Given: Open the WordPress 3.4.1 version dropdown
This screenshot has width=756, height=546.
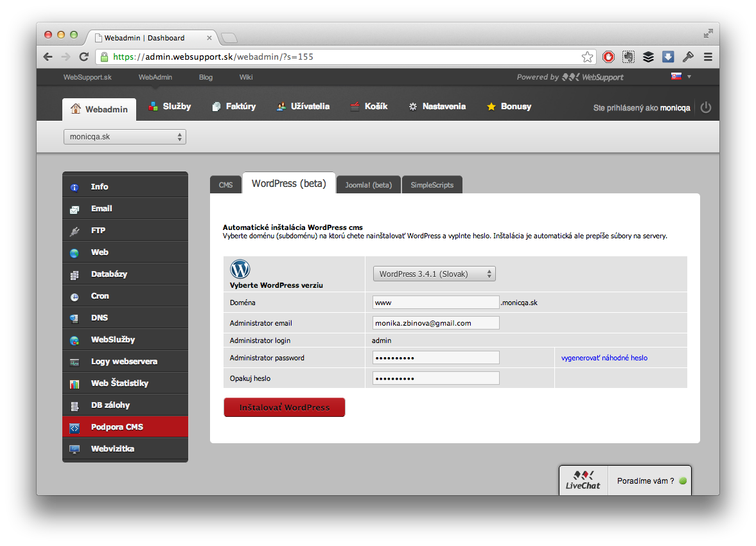Looking at the screenshot, I should tap(434, 273).
